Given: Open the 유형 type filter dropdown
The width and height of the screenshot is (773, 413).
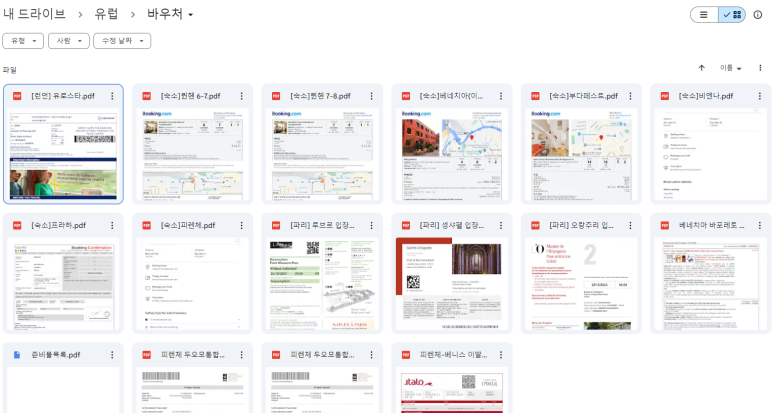Looking at the screenshot, I should (x=23, y=41).
